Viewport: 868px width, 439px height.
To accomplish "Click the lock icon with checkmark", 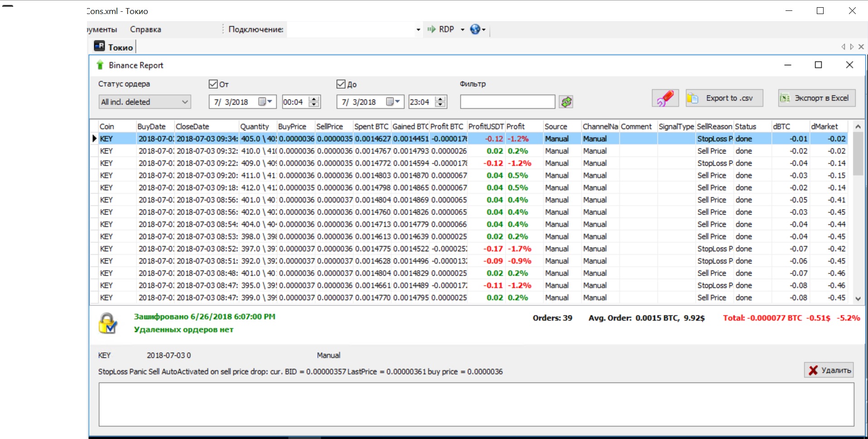I will pyautogui.click(x=108, y=323).
